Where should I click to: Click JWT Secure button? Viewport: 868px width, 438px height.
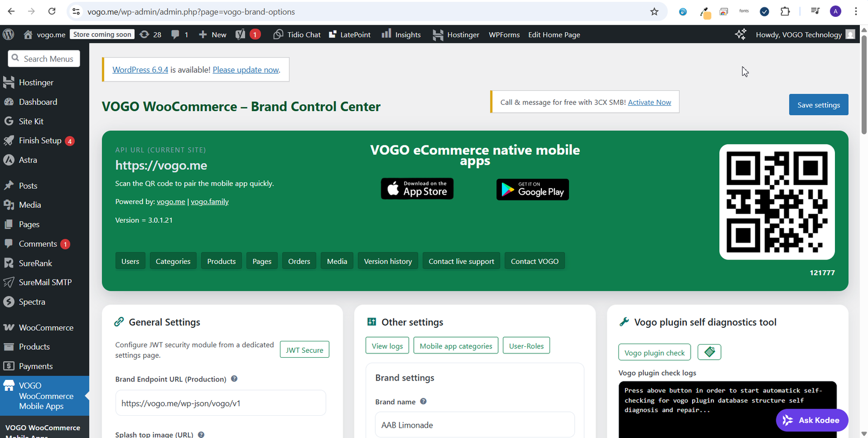pos(304,350)
